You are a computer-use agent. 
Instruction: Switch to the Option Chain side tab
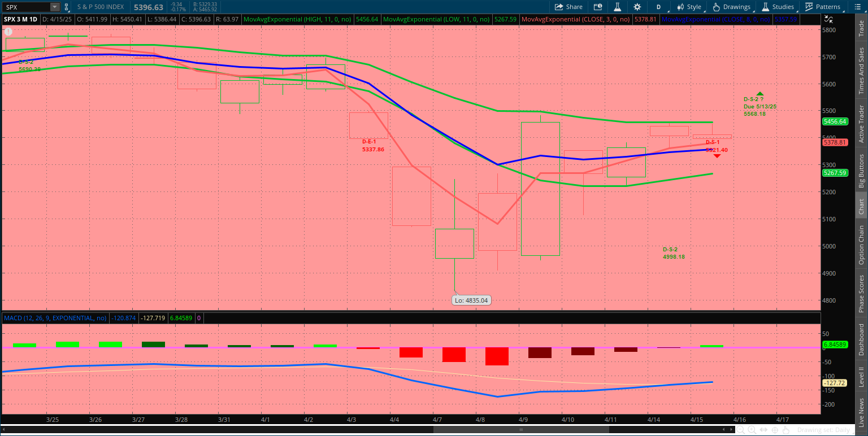point(861,245)
